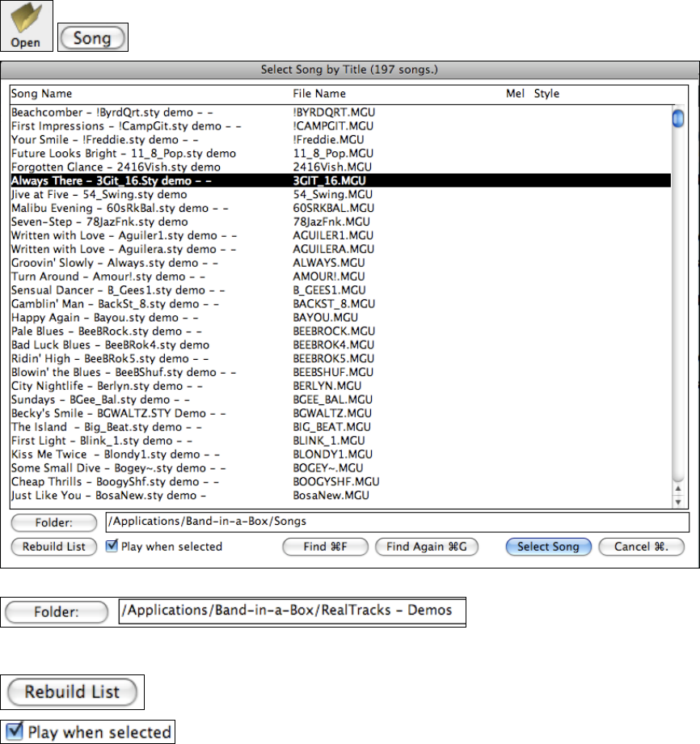Click the Open folder icon
The height and width of the screenshot is (744, 700).
[x=26, y=26]
